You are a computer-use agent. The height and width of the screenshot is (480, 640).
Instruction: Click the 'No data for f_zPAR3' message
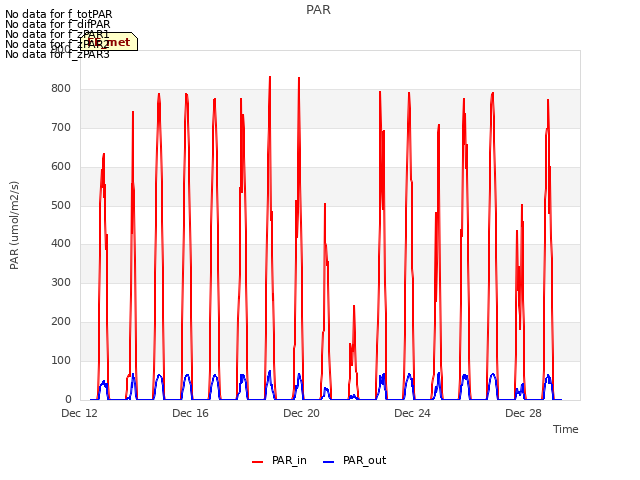(58, 54)
